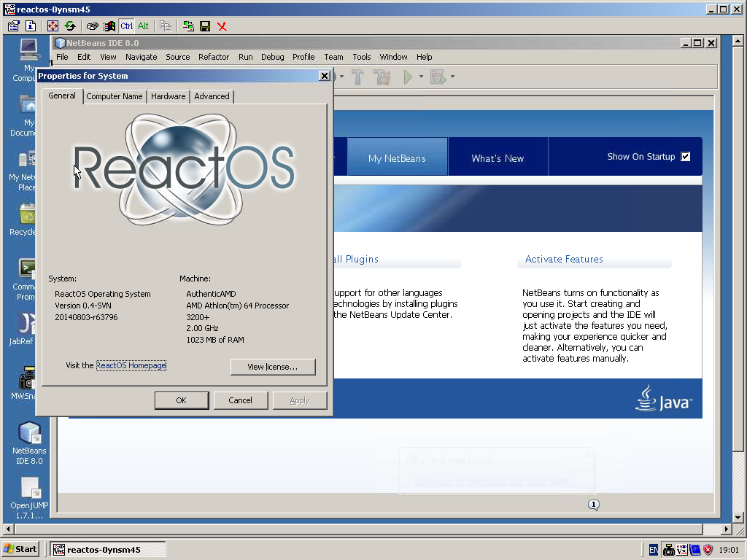Screen dimensions: 747x560
Task: Open NetBeans Navigate menu
Action: coord(142,57)
